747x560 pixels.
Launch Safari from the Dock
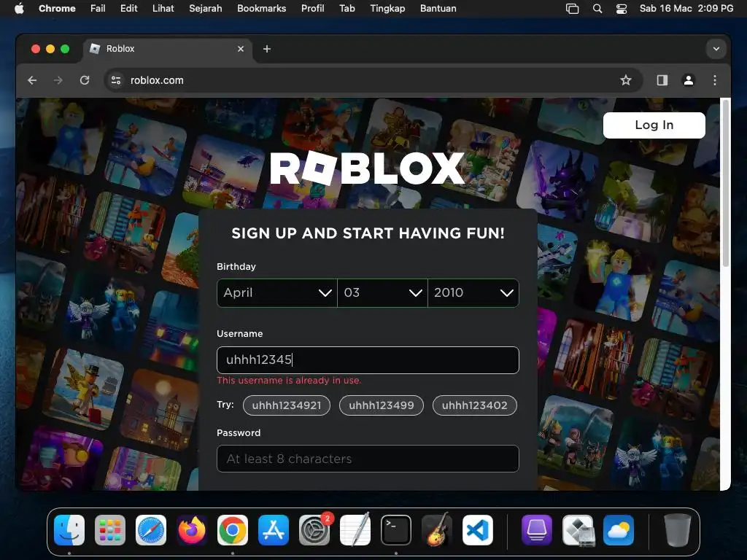click(x=151, y=530)
